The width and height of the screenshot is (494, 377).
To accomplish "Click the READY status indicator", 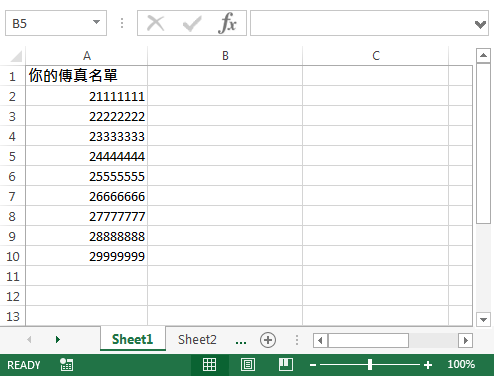I will (x=24, y=365).
